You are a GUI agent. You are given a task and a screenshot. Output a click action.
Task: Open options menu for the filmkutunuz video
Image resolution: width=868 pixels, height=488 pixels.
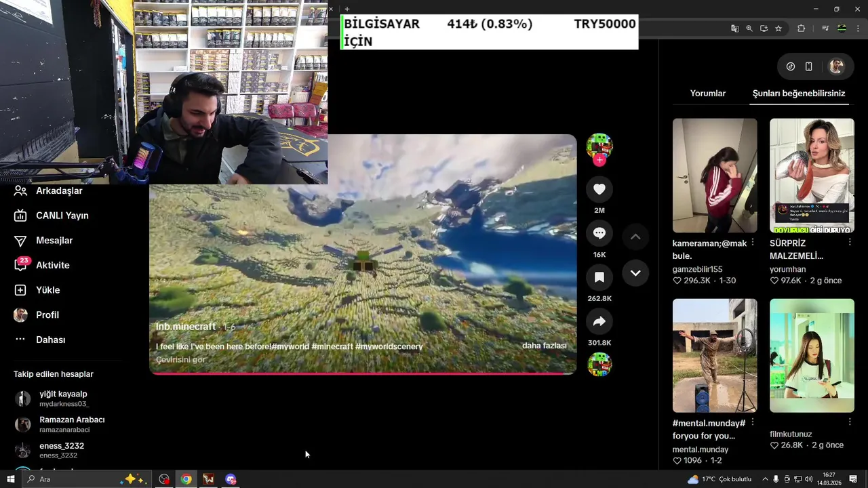(x=850, y=422)
